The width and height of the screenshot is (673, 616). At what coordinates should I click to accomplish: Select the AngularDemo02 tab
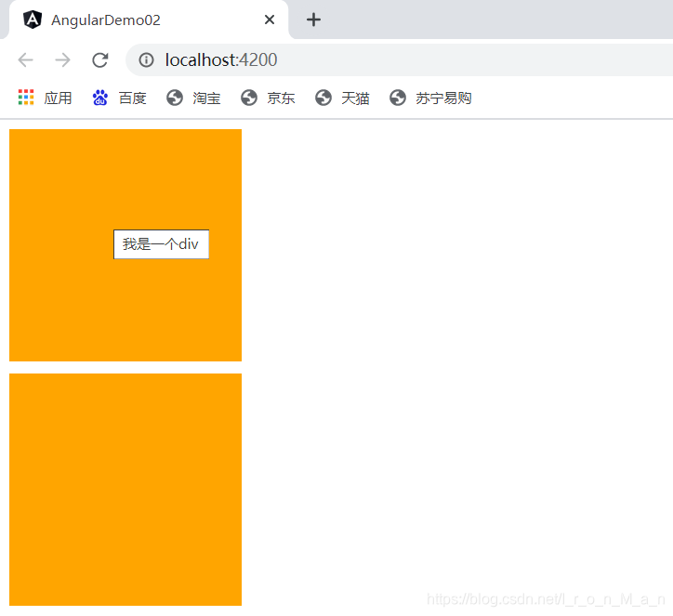pyautogui.click(x=149, y=20)
